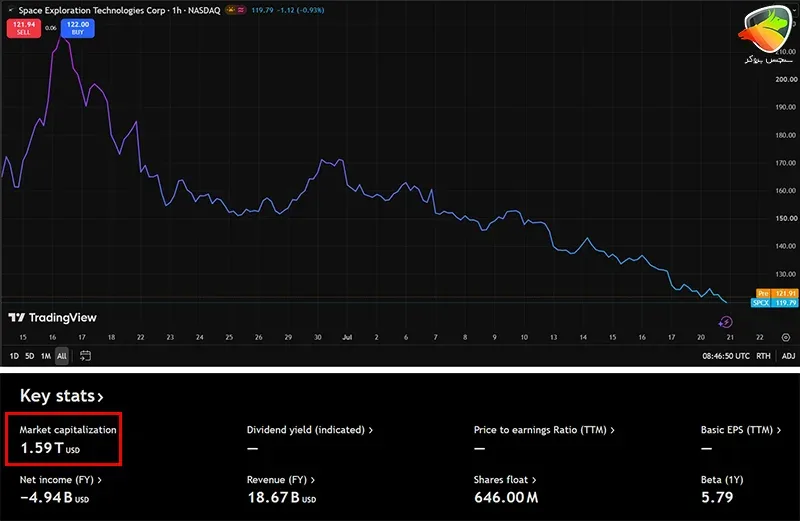The image size is (800, 521).
Task: Expand Price to earnings Ratio (TTM) details
Action: [544, 430]
